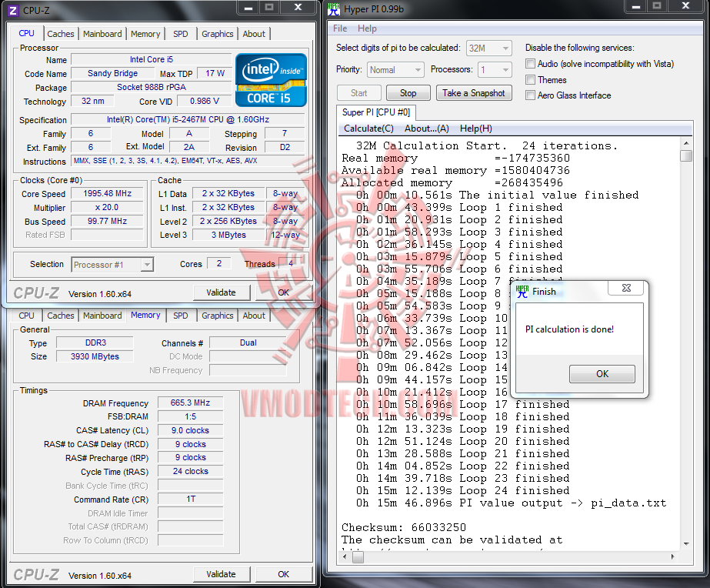Switch to Caches tab in top CPU-Z

tap(60, 34)
